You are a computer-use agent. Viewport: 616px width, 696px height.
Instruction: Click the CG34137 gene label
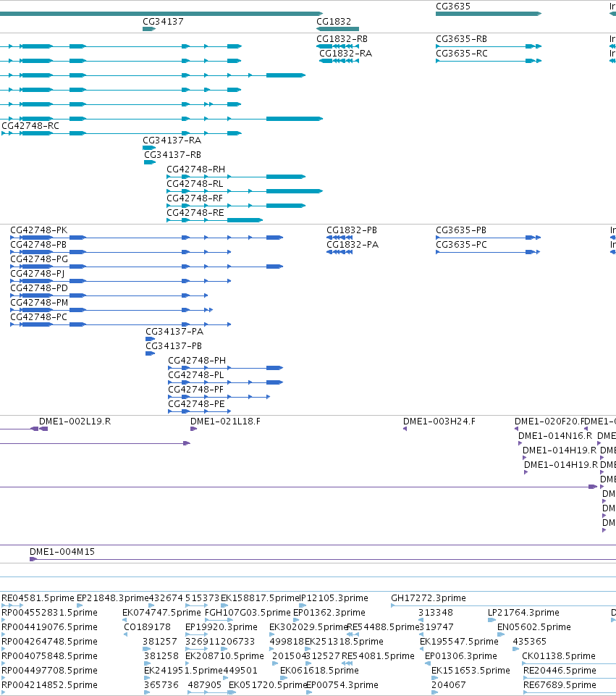coord(163,21)
